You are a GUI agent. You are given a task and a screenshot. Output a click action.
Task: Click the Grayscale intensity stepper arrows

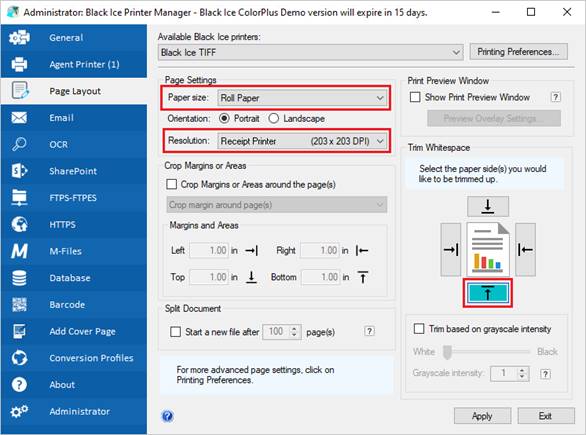click(x=522, y=373)
